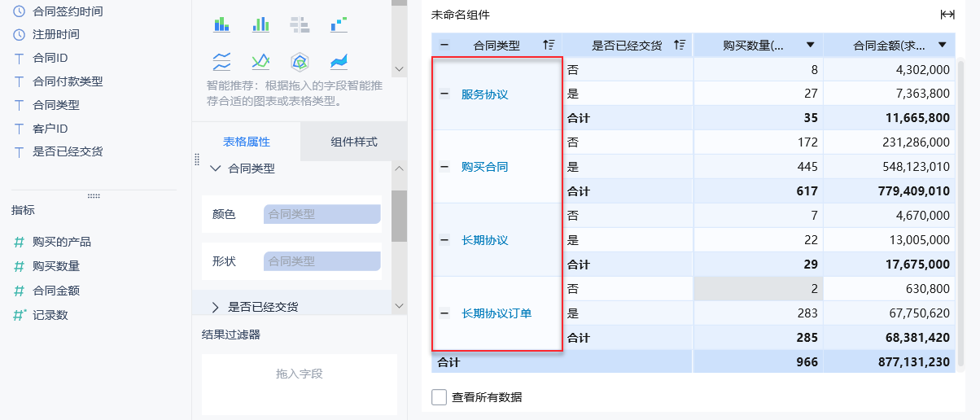Click the fit-width icon above the table
Viewport: 980px width, 420px height.
[x=947, y=15]
